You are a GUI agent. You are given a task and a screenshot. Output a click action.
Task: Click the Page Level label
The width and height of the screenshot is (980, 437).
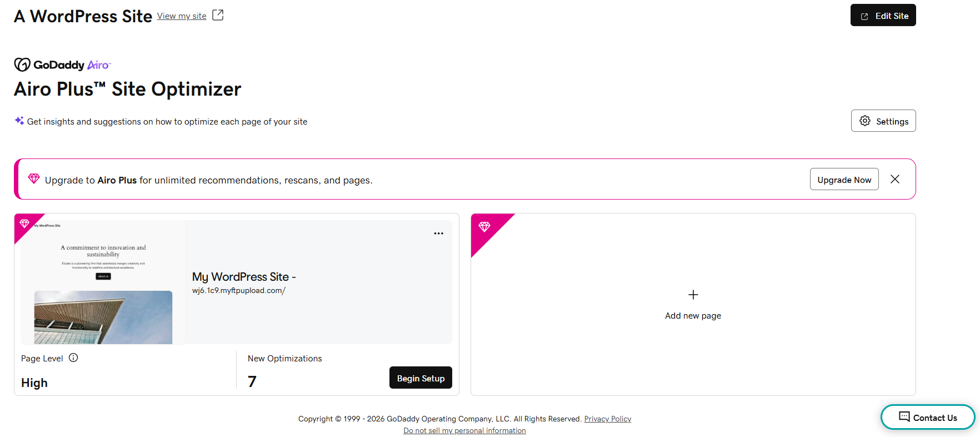click(42, 359)
